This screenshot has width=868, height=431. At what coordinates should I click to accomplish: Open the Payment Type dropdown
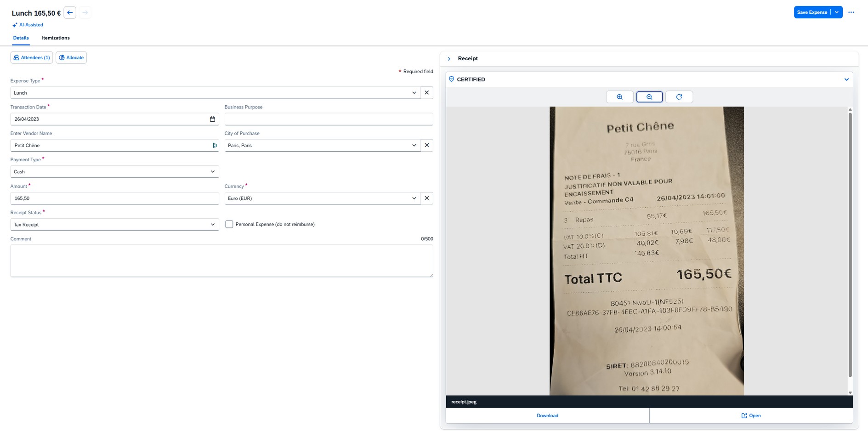pyautogui.click(x=213, y=172)
